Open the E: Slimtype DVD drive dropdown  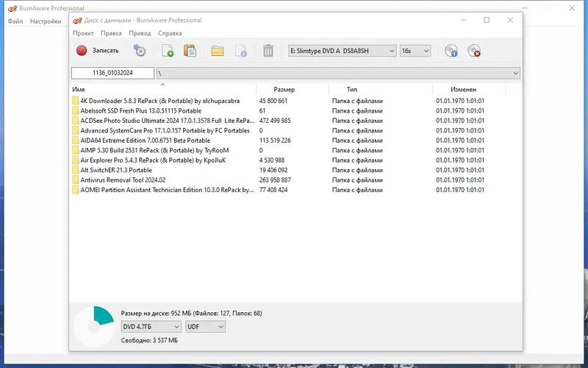[x=342, y=51]
